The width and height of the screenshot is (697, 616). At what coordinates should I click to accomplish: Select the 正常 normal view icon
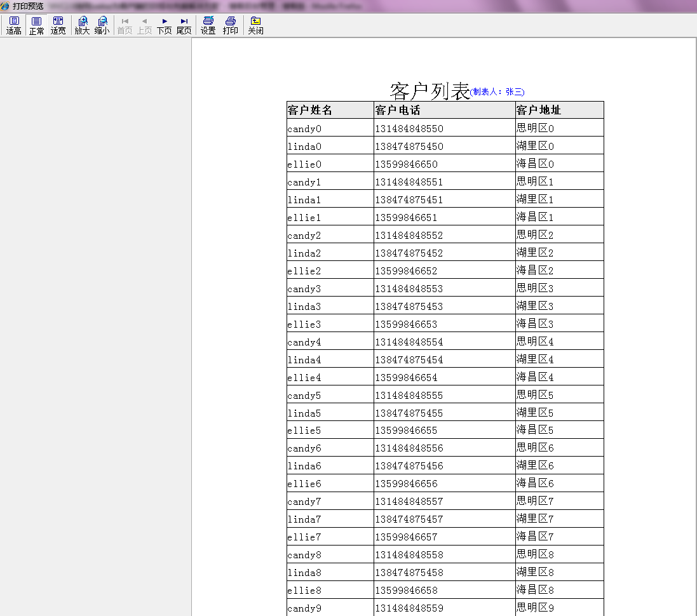(x=36, y=25)
